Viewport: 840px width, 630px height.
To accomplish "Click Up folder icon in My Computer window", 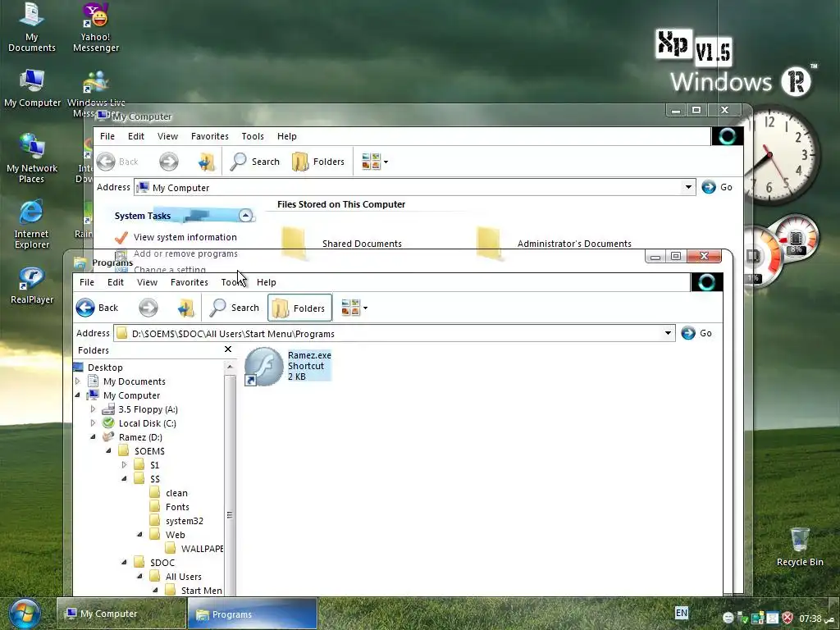I will 206,162.
